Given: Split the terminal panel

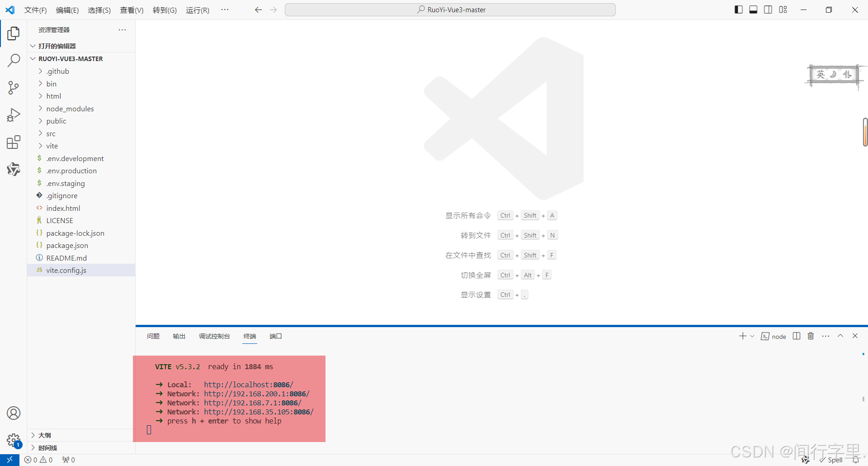Looking at the screenshot, I should 797,336.
